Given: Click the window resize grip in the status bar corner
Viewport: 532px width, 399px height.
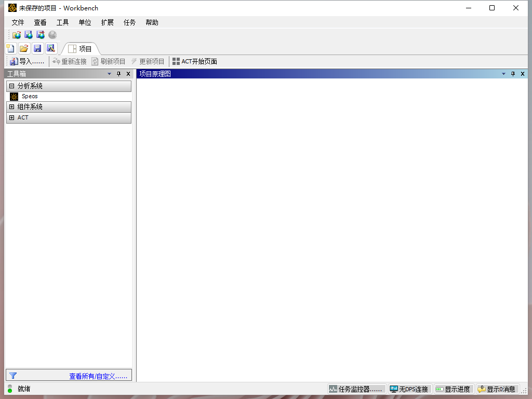Looking at the screenshot, I should tap(524, 391).
